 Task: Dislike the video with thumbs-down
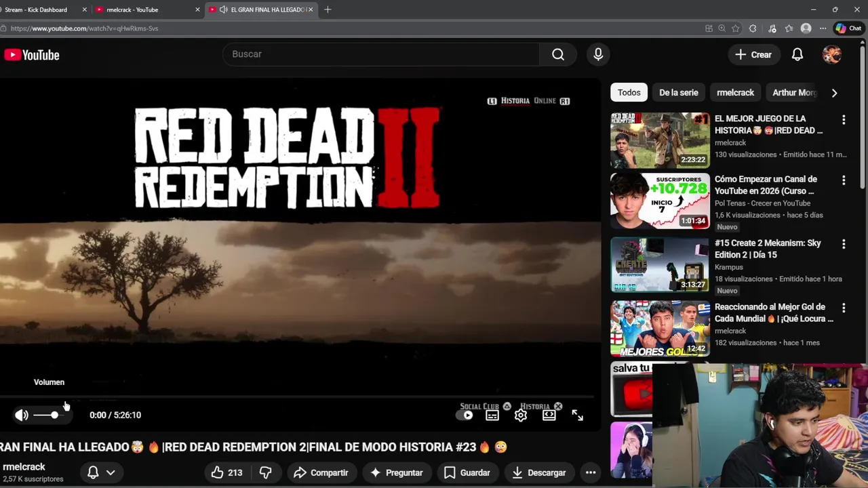266,472
